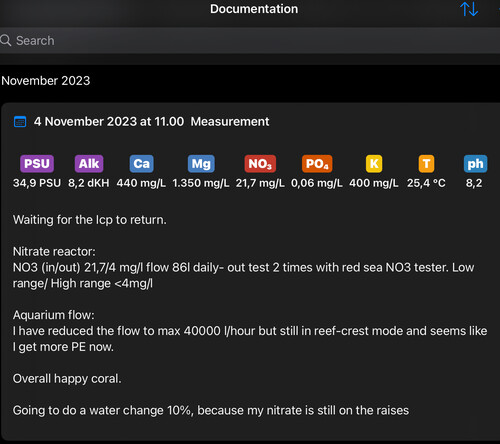The image size is (500, 444).
Task: Select the 21,7 mg/L nitrate value
Action: click(260, 183)
